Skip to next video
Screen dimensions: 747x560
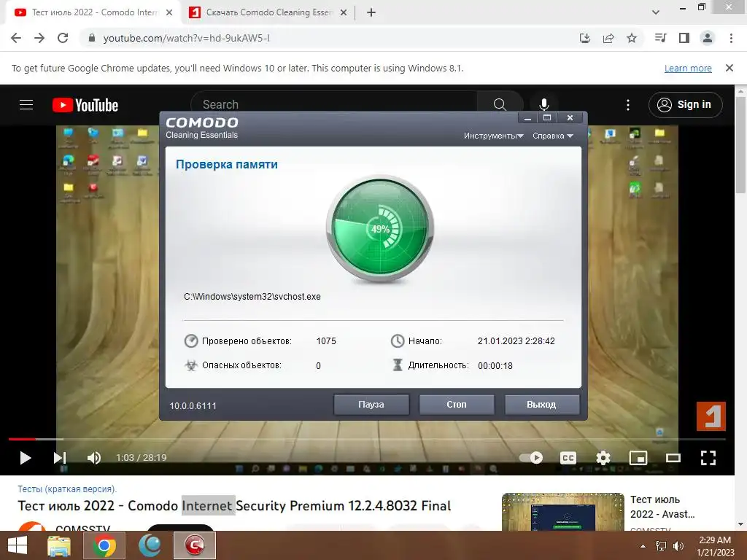click(x=60, y=458)
